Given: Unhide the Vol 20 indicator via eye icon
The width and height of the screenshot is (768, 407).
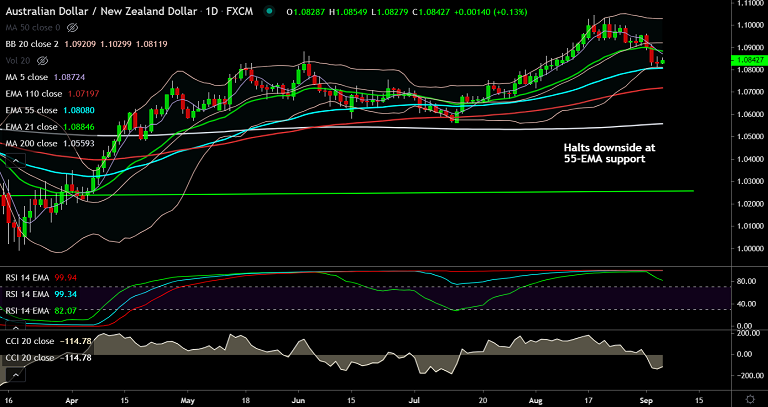Looking at the screenshot, I should click(43, 61).
